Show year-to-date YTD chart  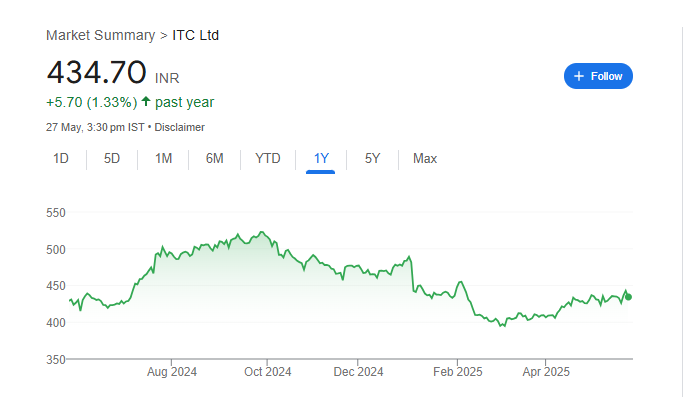coord(267,158)
